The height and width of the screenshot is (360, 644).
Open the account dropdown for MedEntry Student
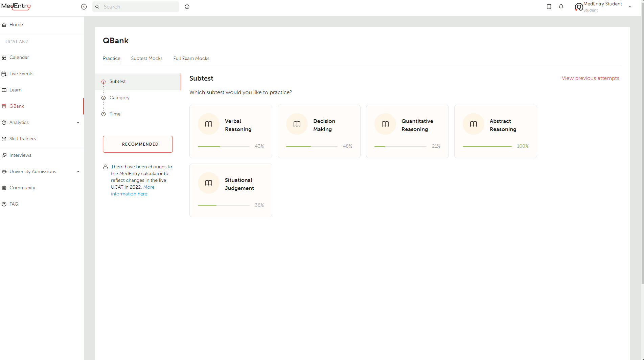[630, 6]
